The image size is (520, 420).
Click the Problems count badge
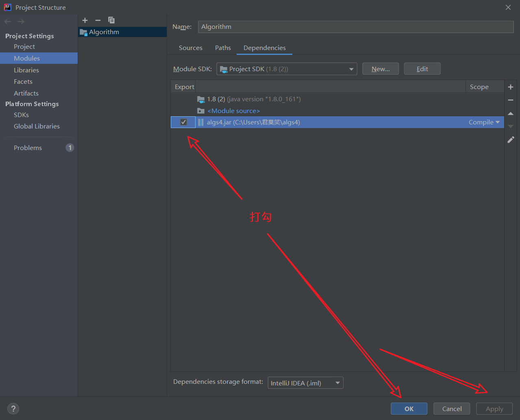[x=70, y=148]
